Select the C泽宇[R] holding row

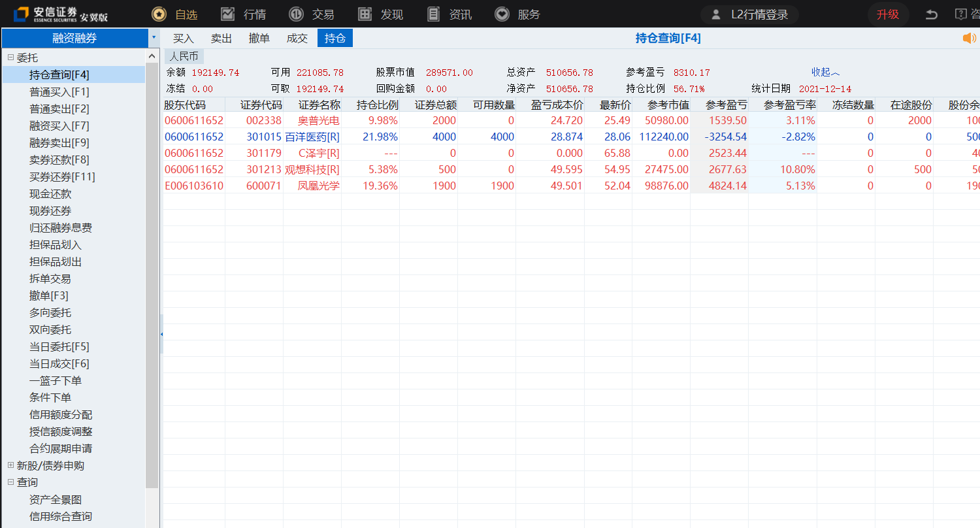[572, 153]
